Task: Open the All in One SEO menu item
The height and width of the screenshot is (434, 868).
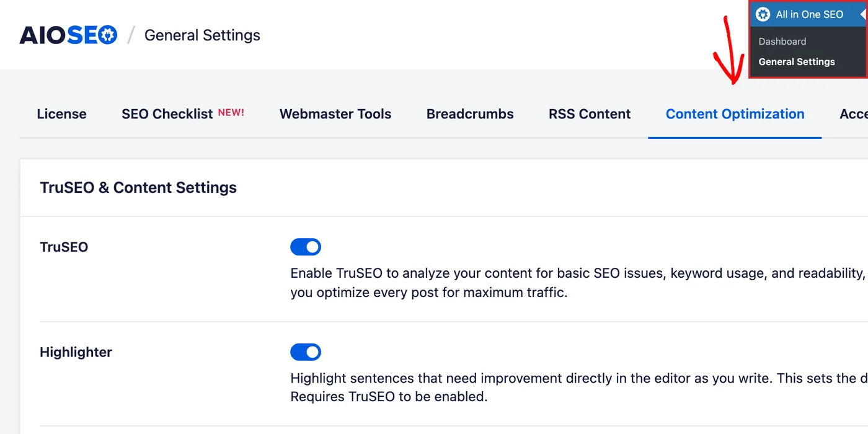Action: [808, 14]
